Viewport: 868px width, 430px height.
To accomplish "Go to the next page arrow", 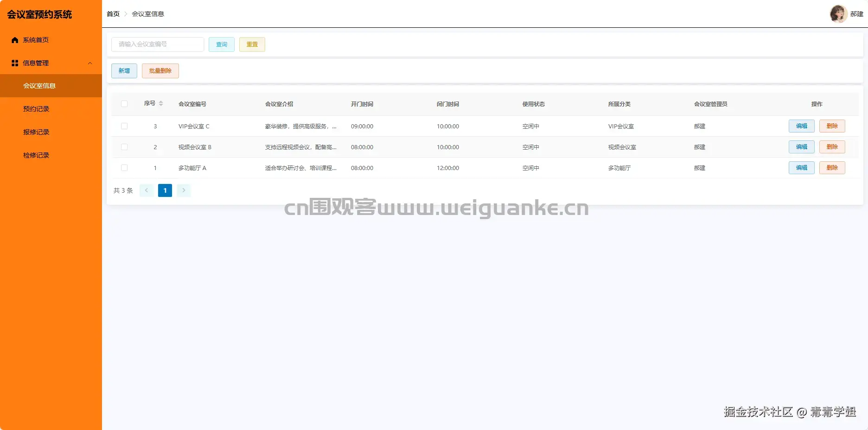I will pyautogui.click(x=184, y=190).
